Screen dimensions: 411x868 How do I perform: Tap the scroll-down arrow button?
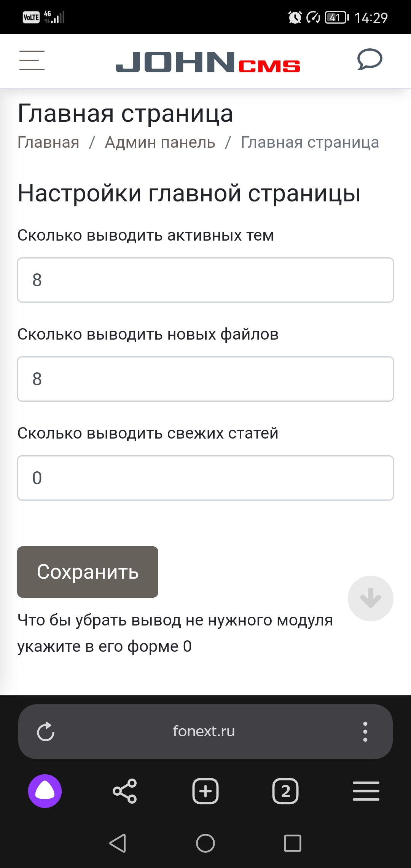point(370,598)
